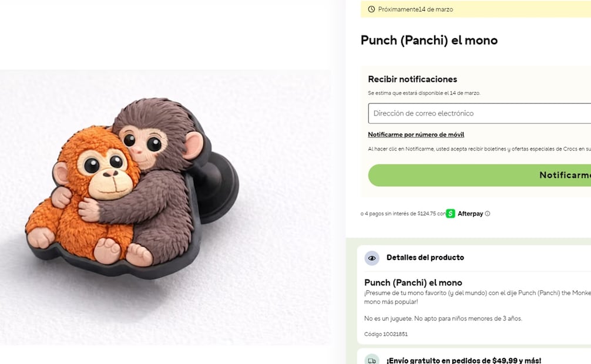This screenshot has width=591, height=364.
Task: Open the Notificarme por número de móvil link
Action: click(416, 134)
